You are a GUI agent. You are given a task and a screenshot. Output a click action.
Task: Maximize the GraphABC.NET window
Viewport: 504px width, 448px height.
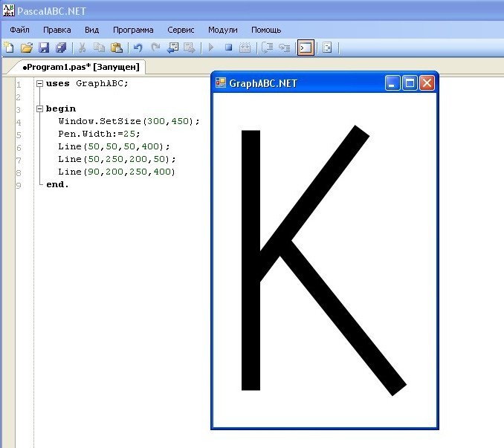pos(410,83)
